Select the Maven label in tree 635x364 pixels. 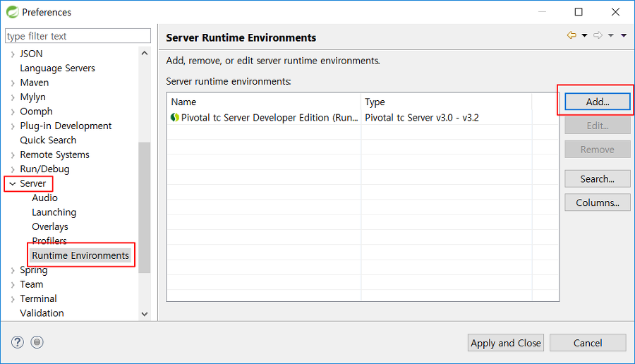pos(35,83)
